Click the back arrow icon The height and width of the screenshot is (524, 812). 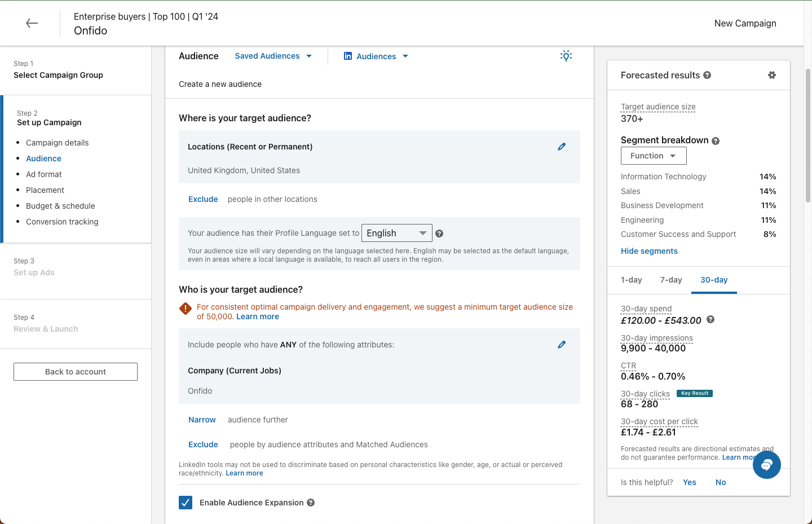(32, 23)
